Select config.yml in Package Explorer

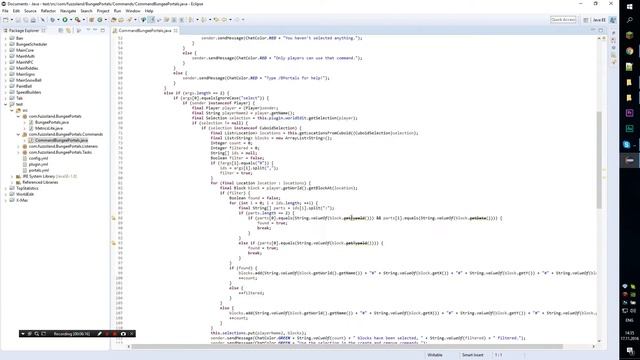tap(38, 158)
